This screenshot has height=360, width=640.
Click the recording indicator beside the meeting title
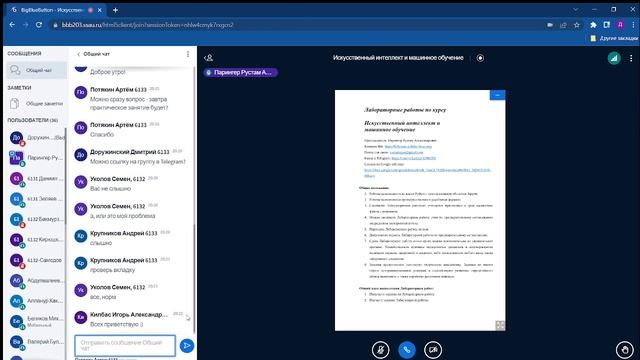pyautogui.click(x=480, y=58)
